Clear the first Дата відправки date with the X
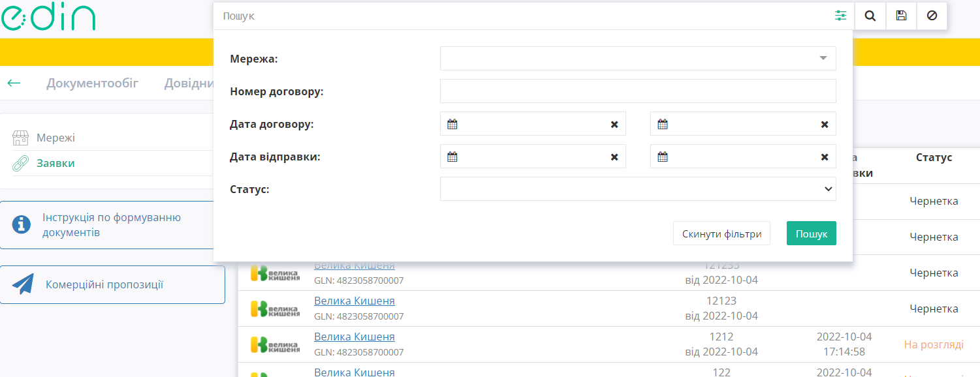Viewport: 980px width, 377px height. (614, 157)
